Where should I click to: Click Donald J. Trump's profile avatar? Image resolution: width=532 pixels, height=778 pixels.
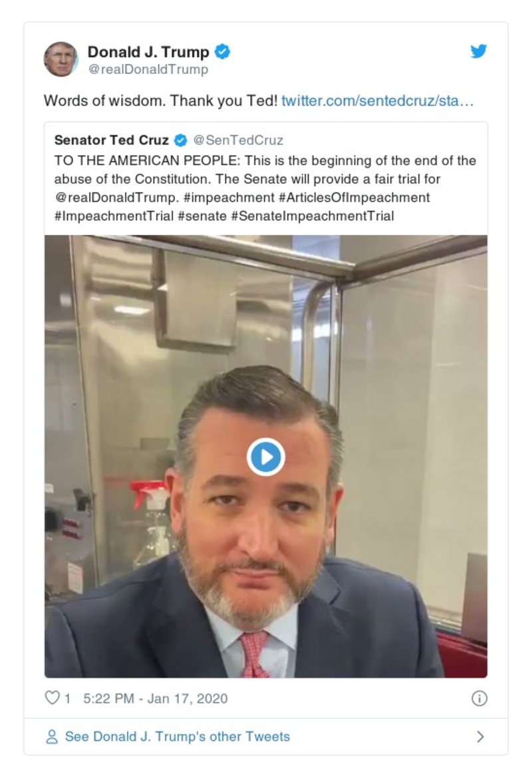point(61,59)
